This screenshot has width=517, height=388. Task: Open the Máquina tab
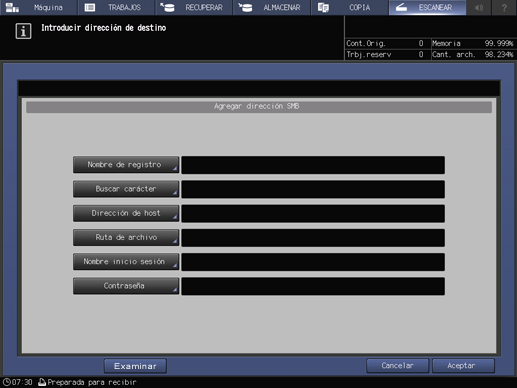[38, 7]
